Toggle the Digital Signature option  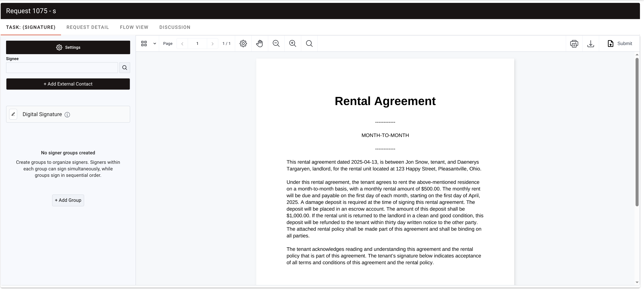click(x=13, y=114)
